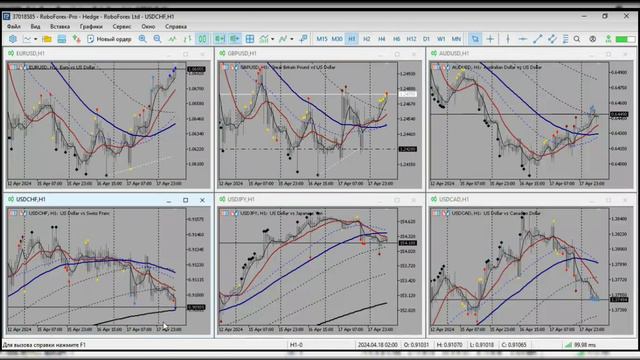
Task: Toggle chart shift from right edge
Action: (235, 39)
